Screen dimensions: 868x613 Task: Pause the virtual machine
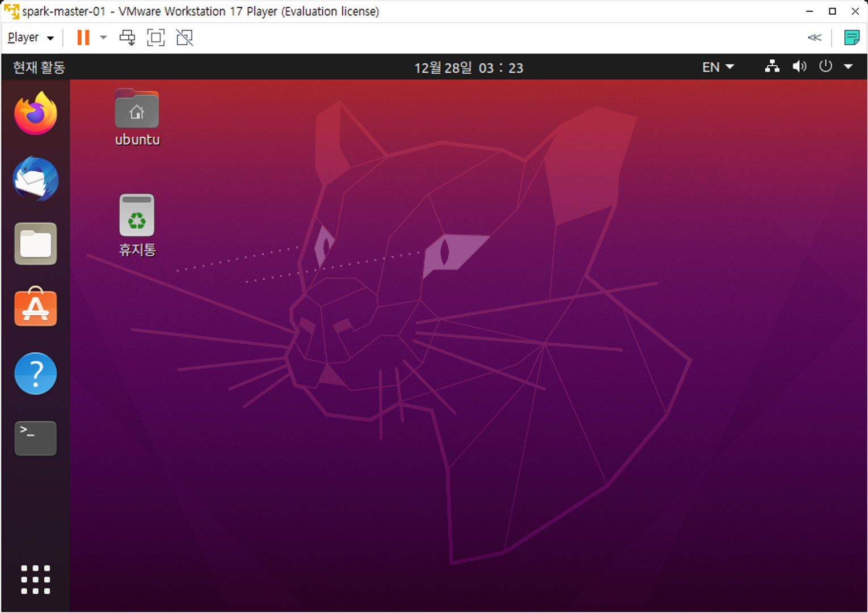[x=83, y=37]
